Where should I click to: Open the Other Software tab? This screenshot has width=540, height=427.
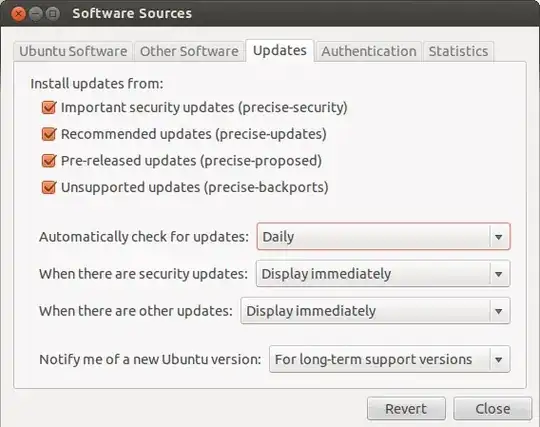(189, 52)
